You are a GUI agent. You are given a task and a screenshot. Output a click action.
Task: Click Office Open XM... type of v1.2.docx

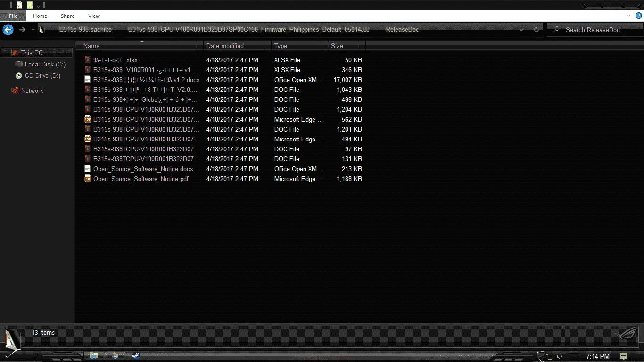point(298,80)
